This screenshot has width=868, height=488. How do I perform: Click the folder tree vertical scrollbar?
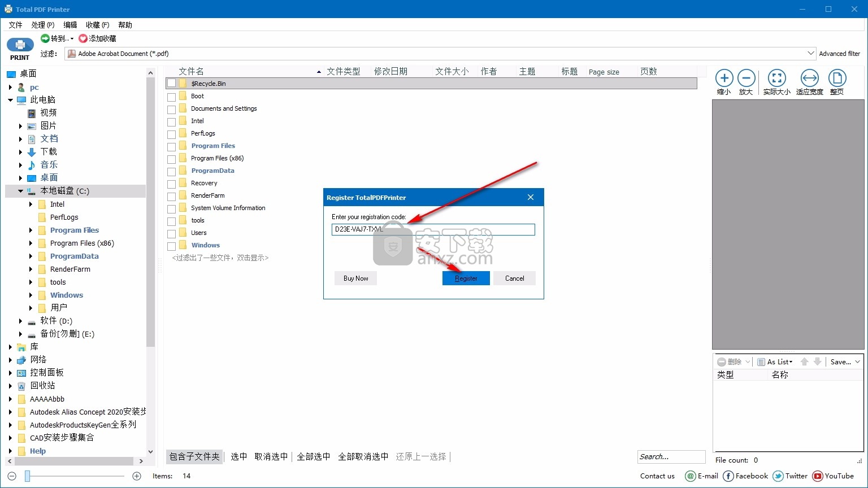(150, 213)
